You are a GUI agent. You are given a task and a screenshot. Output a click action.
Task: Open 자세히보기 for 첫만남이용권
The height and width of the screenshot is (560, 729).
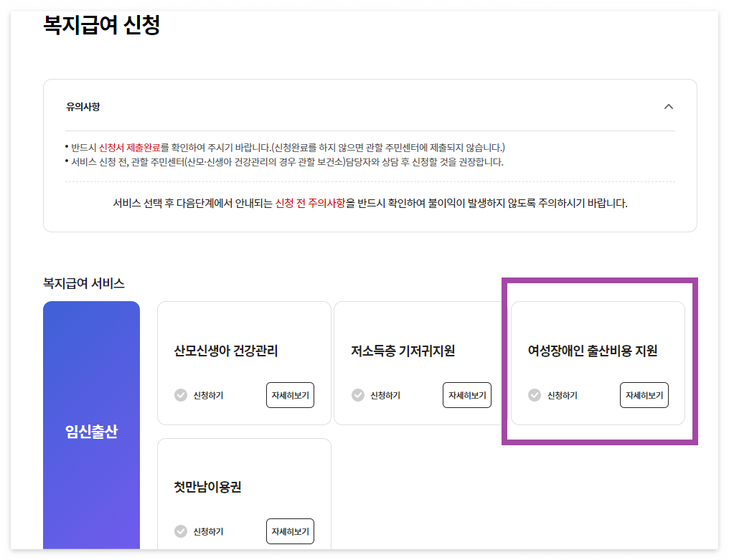click(x=290, y=531)
